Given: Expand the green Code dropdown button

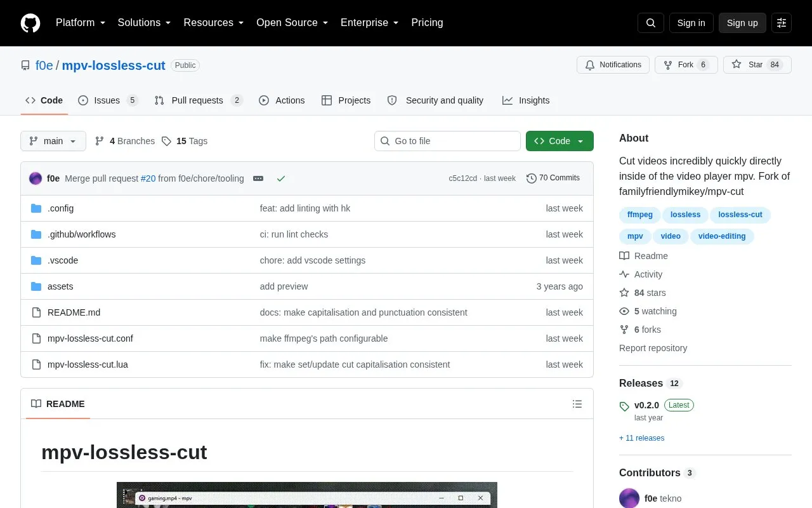Looking at the screenshot, I should tap(560, 141).
